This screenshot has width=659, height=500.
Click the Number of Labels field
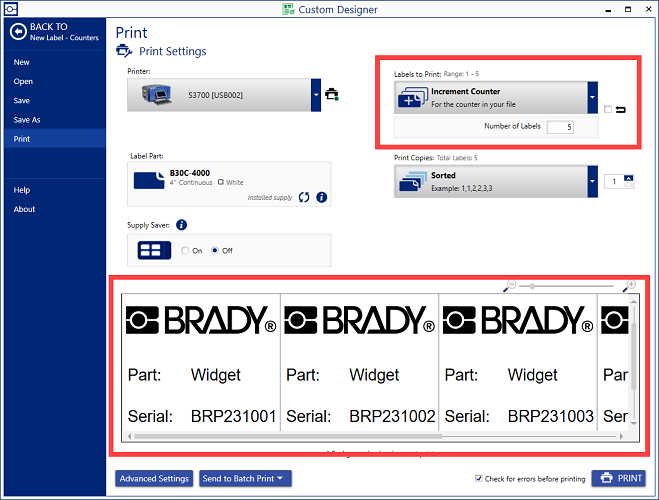pos(560,127)
